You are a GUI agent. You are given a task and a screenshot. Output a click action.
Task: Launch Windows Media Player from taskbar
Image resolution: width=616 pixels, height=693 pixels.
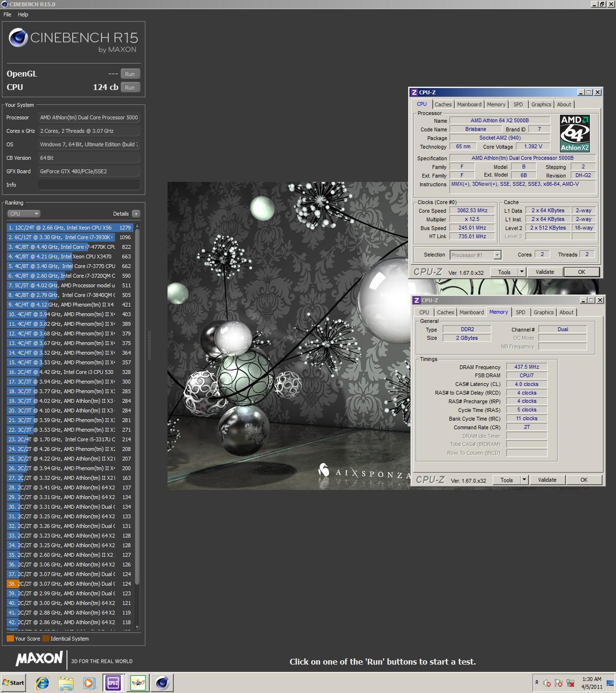89,682
